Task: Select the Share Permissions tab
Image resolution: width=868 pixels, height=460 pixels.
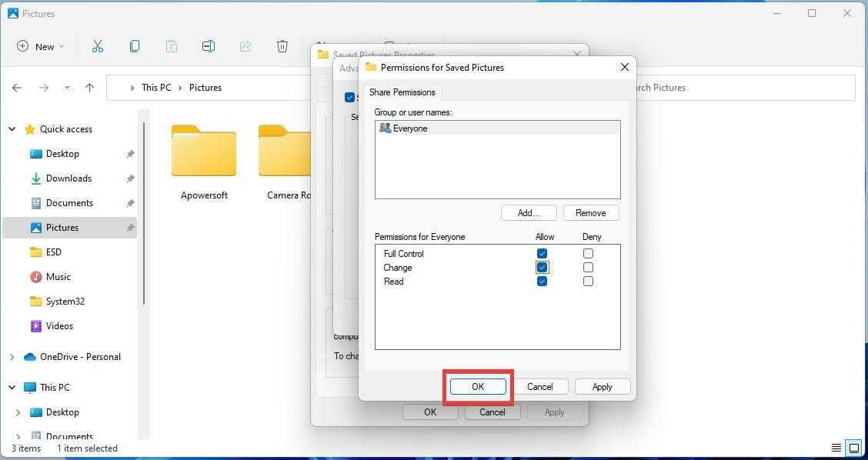Action: [x=402, y=92]
